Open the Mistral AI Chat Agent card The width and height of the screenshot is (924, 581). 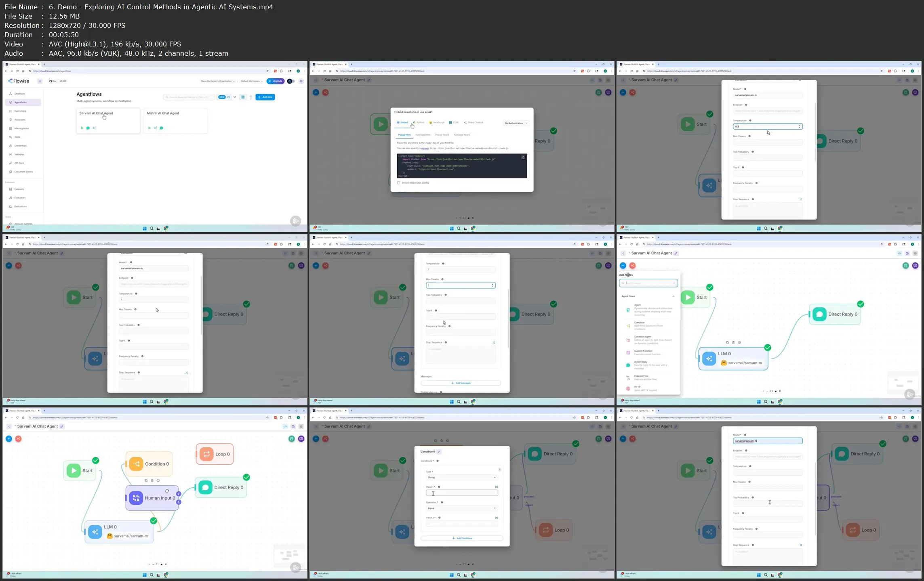175,121
